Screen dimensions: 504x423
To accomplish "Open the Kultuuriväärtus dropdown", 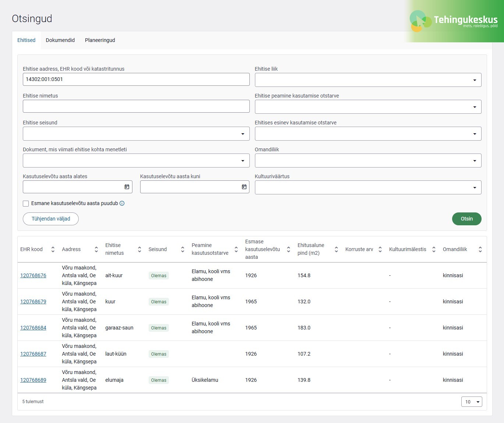I will click(368, 187).
